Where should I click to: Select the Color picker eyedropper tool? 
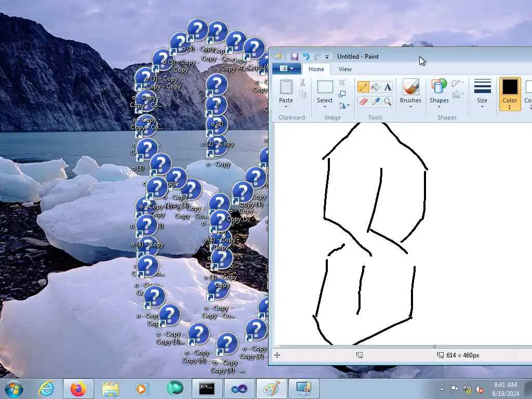376,101
